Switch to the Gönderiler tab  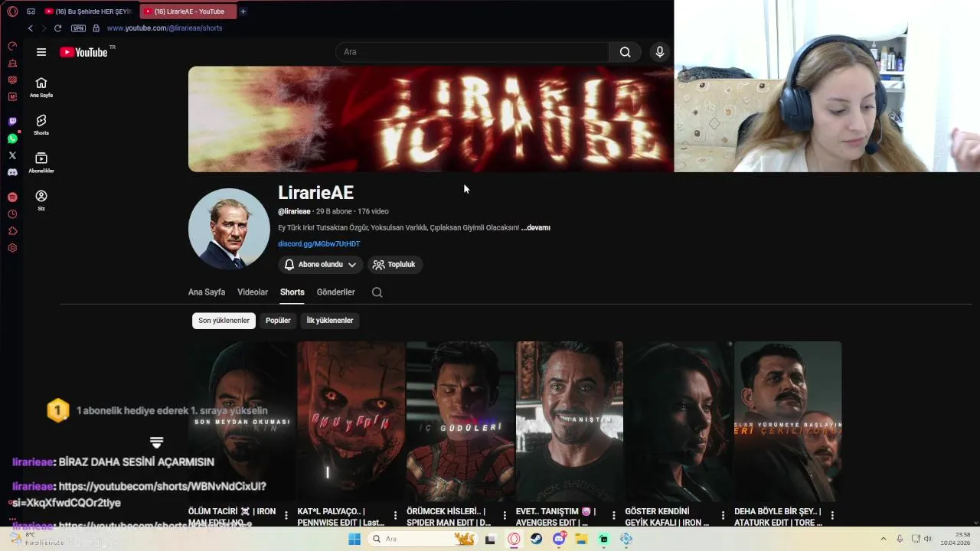pyautogui.click(x=335, y=292)
